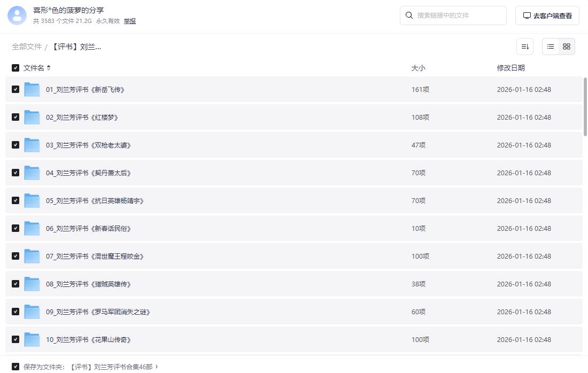The image size is (588, 373).
Task: Open folder 08_刘兰芳评书《猎贼英雄传》
Action: 89,284
